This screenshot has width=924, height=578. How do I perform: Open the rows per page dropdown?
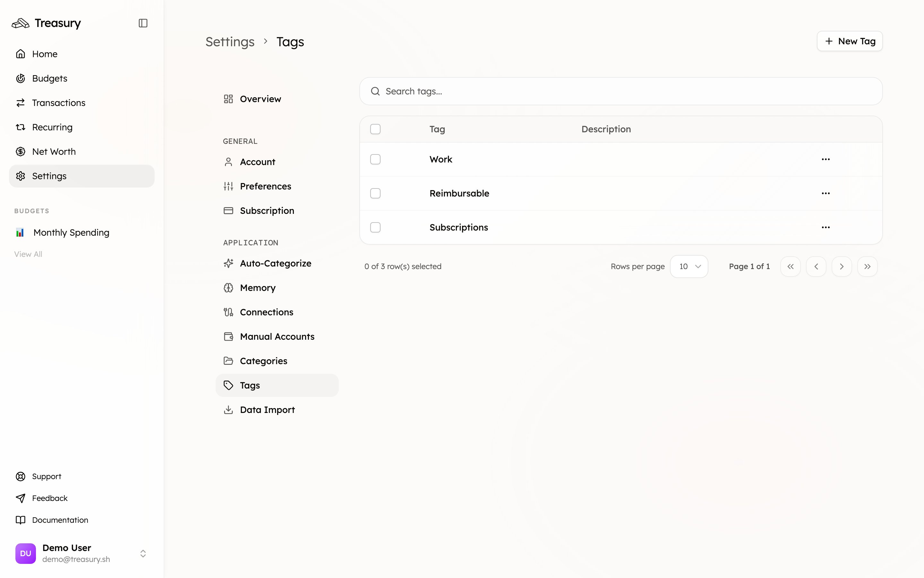689,267
